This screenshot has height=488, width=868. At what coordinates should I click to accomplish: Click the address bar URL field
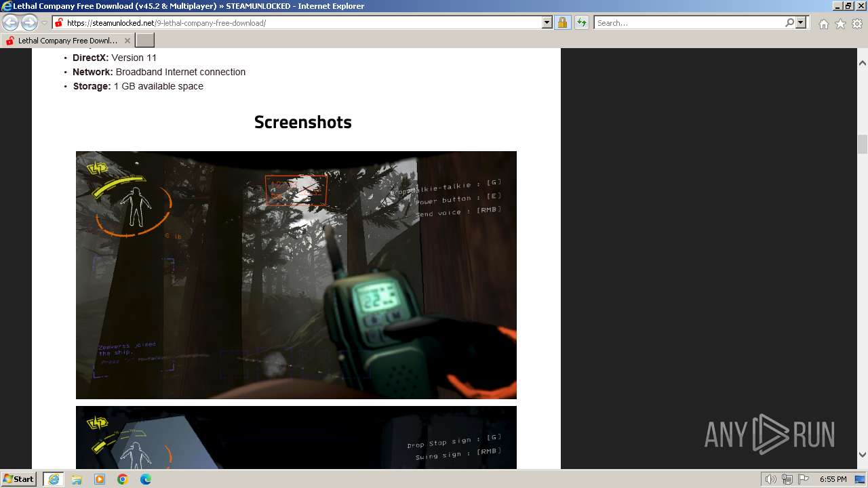(302, 23)
